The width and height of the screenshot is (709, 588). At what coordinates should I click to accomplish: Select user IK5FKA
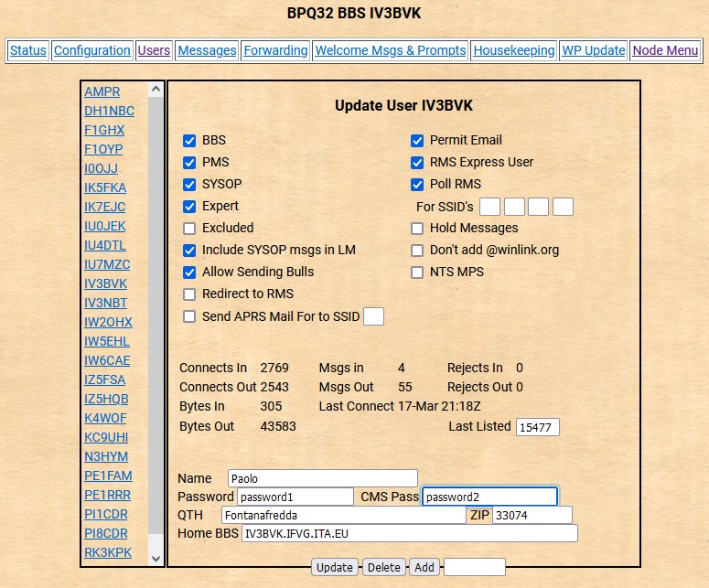pyautogui.click(x=105, y=187)
